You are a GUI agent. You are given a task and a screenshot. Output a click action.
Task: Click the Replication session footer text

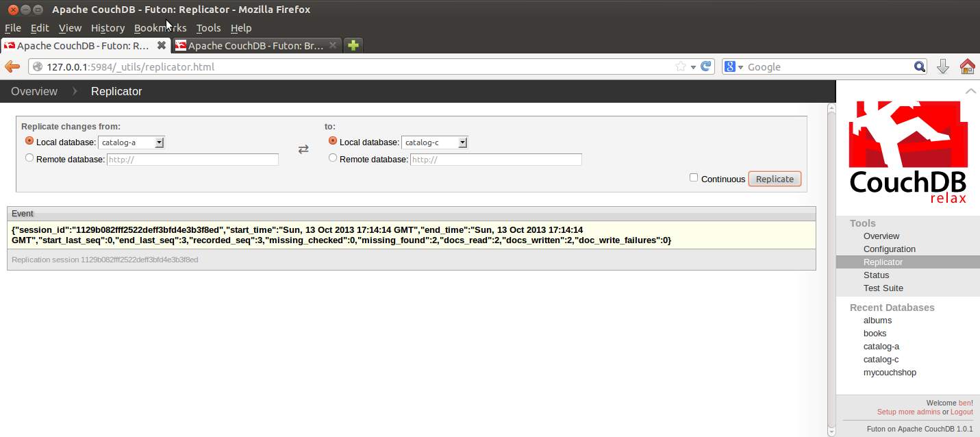click(x=105, y=260)
